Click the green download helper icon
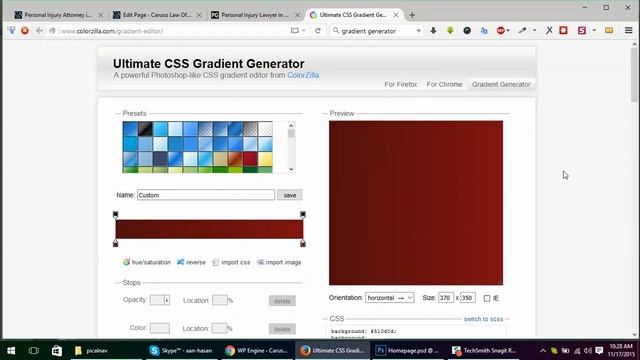 450,31
